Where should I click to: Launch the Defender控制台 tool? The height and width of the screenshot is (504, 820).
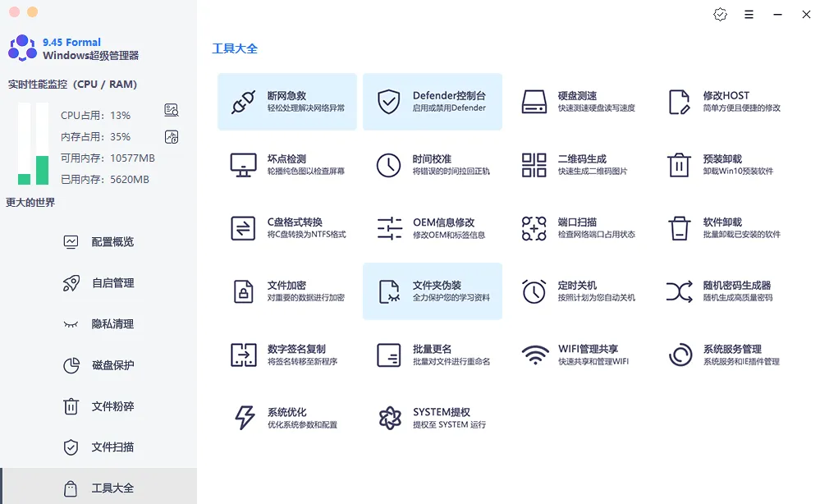coord(433,101)
